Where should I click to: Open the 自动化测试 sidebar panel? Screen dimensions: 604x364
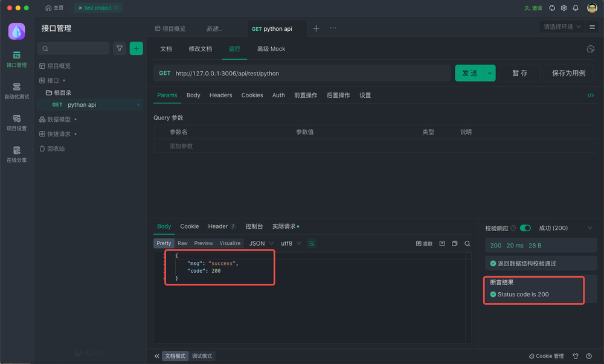[x=16, y=92]
